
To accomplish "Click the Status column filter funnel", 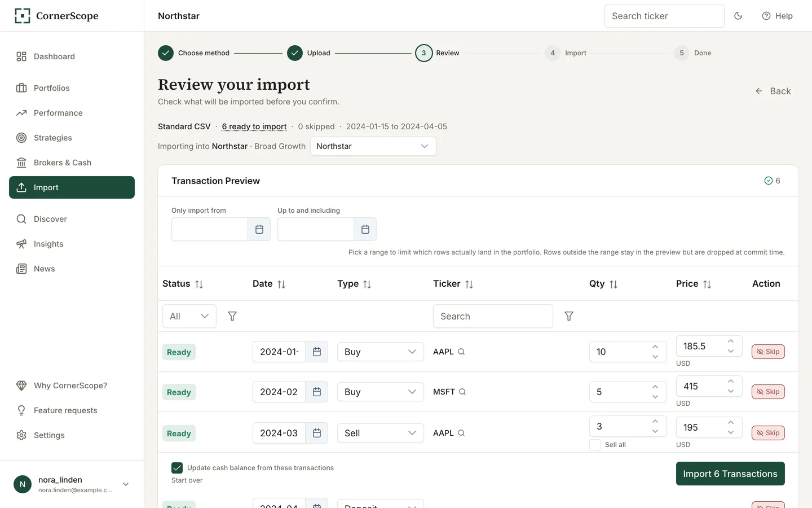I will 232,316.
